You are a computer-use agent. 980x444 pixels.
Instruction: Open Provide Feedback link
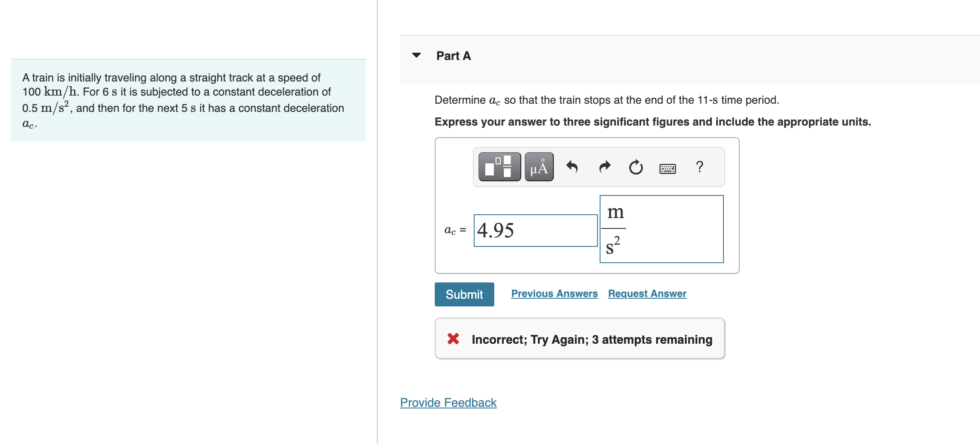click(448, 402)
